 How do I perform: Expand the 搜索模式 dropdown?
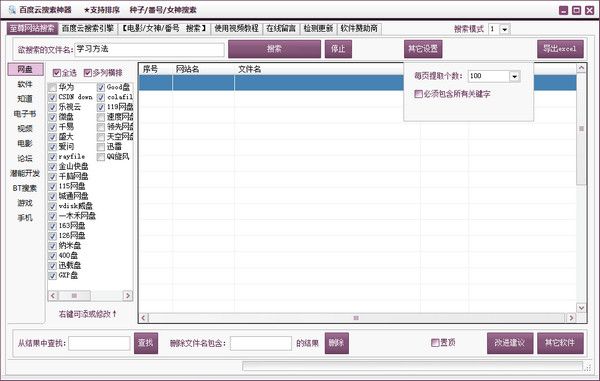tap(505, 29)
